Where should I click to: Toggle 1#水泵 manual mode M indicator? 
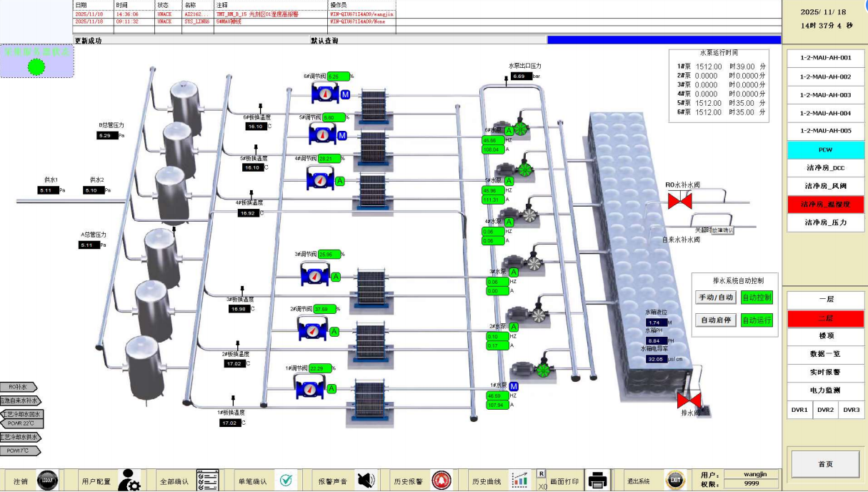513,386
